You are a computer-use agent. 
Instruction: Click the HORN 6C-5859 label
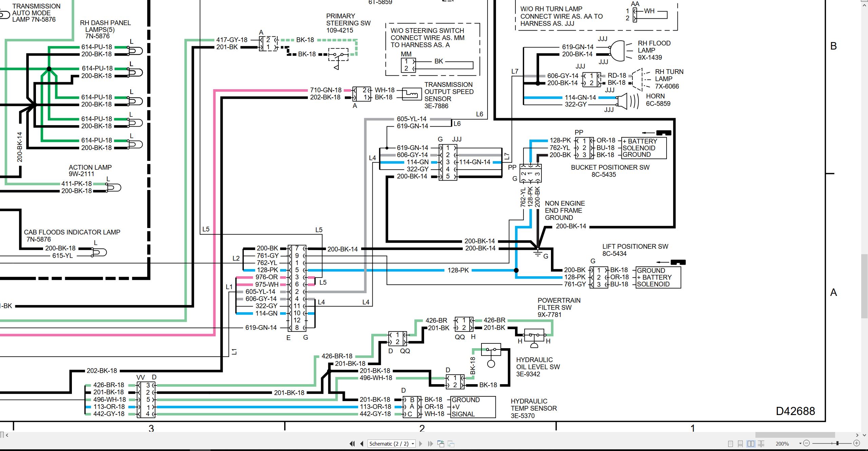coord(658,100)
